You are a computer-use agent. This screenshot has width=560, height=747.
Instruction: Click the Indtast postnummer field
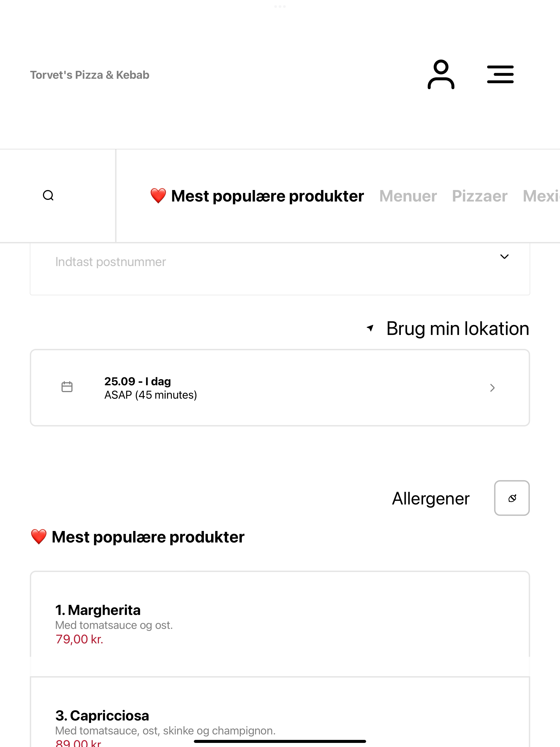point(280,269)
